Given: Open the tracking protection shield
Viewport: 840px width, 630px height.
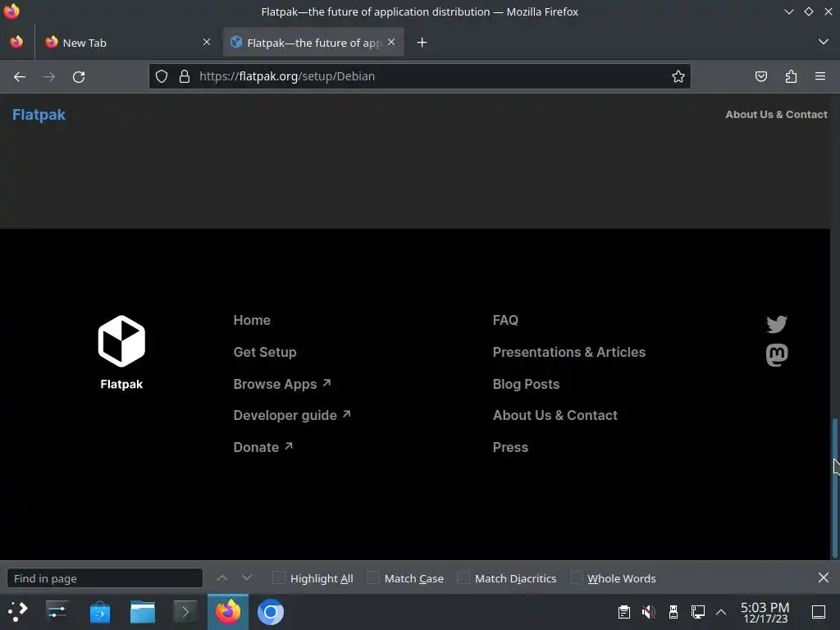Looking at the screenshot, I should [162, 76].
